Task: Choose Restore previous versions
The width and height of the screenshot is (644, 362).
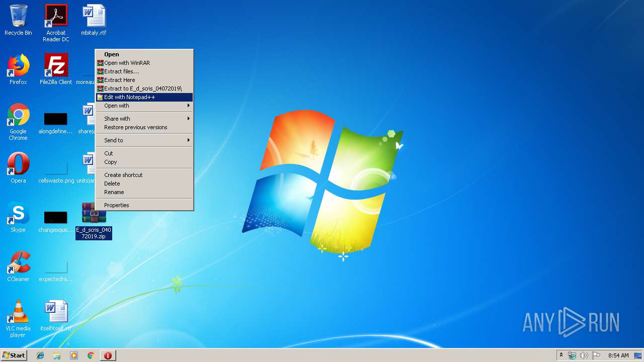Action: 144,127
